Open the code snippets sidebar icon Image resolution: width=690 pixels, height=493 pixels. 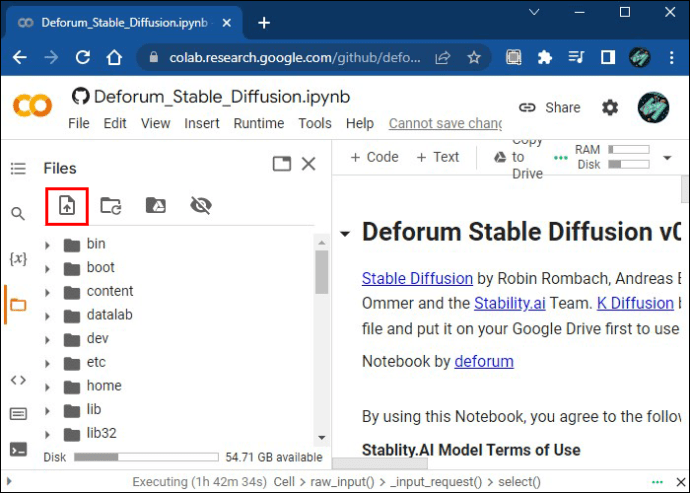click(x=18, y=380)
